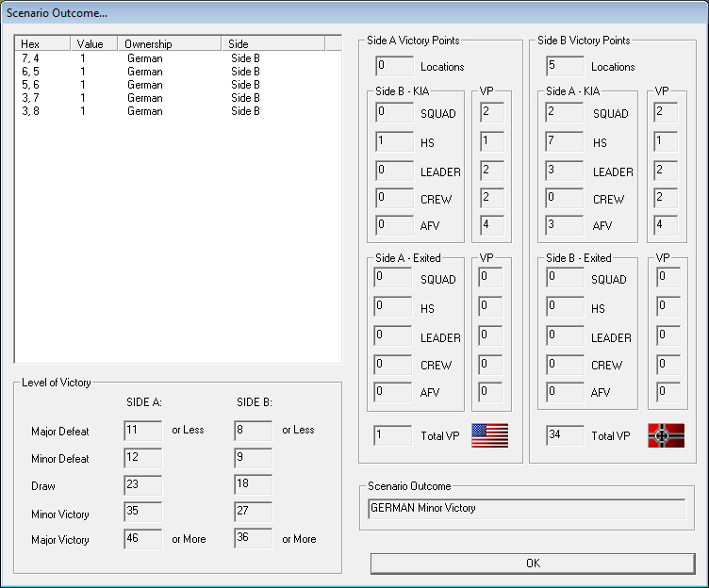Click the American flag icon

click(x=489, y=435)
